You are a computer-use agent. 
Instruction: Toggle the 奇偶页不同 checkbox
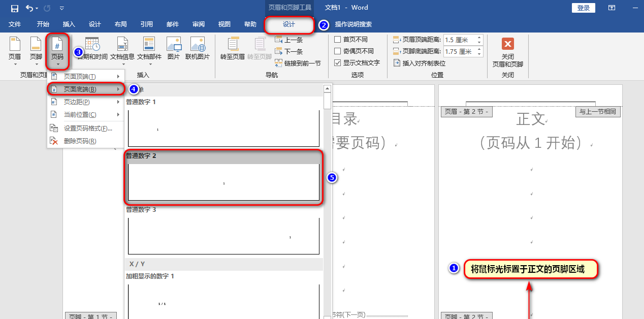click(x=338, y=51)
